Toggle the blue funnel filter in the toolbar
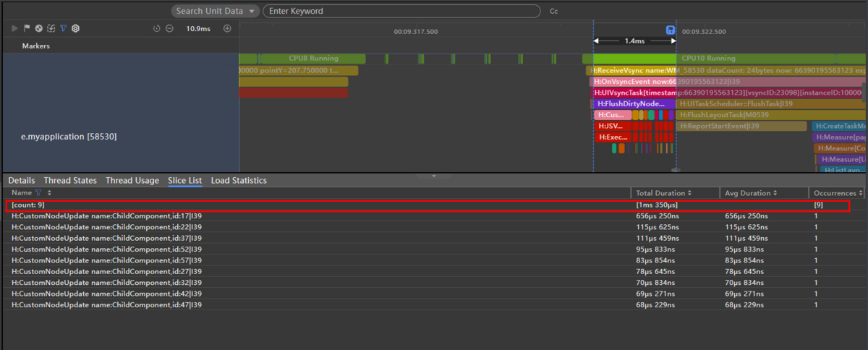868x350 pixels. 63,28
